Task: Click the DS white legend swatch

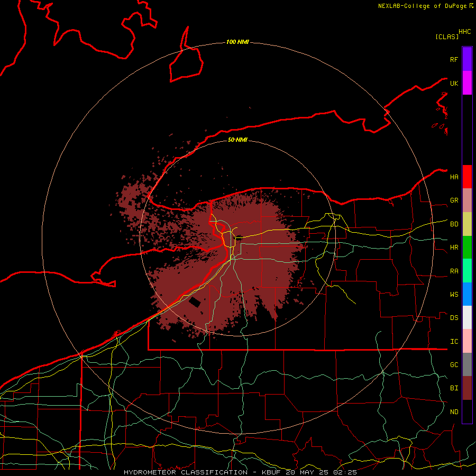Action: tap(467, 317)
